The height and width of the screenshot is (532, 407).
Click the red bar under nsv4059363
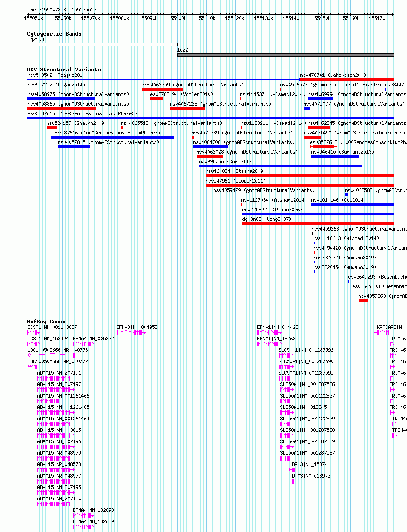363,301
